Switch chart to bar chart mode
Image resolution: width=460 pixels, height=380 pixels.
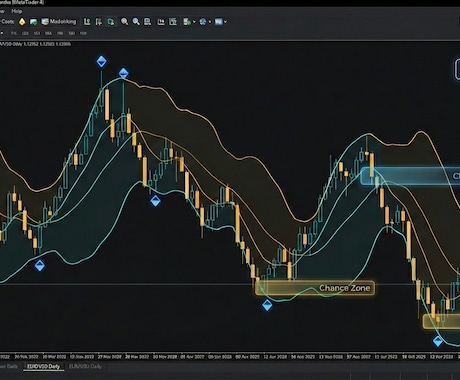point(87,22)
